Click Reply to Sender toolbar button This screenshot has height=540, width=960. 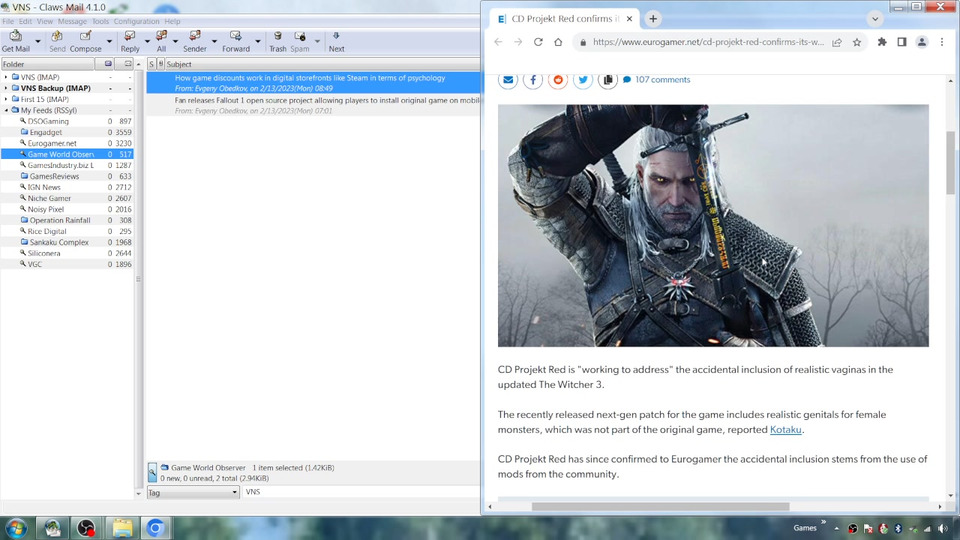point(195,41)
